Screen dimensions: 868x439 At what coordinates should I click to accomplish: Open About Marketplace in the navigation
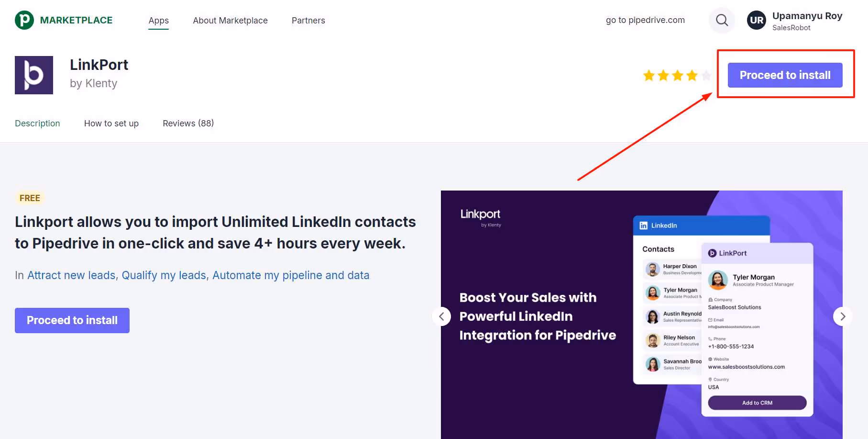click(230, 20)
